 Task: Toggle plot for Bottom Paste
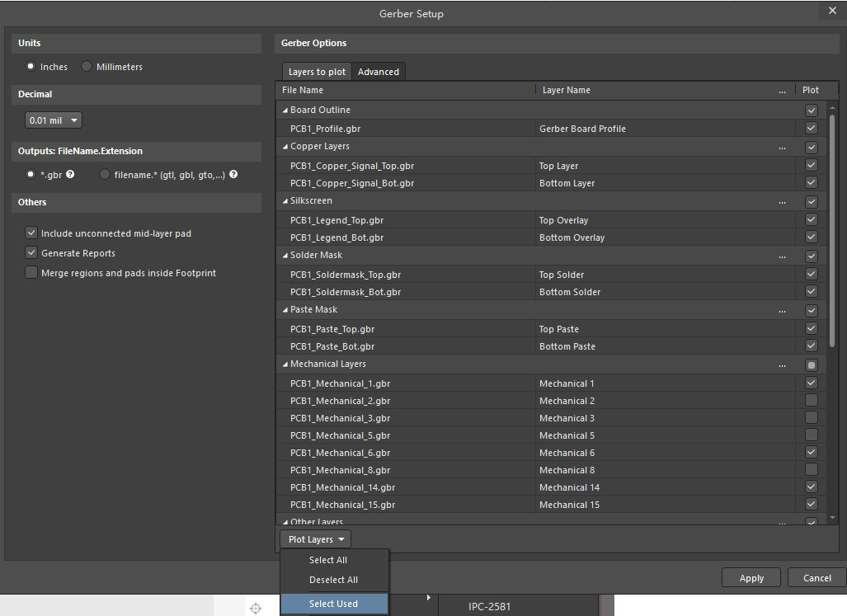point(812,346)
